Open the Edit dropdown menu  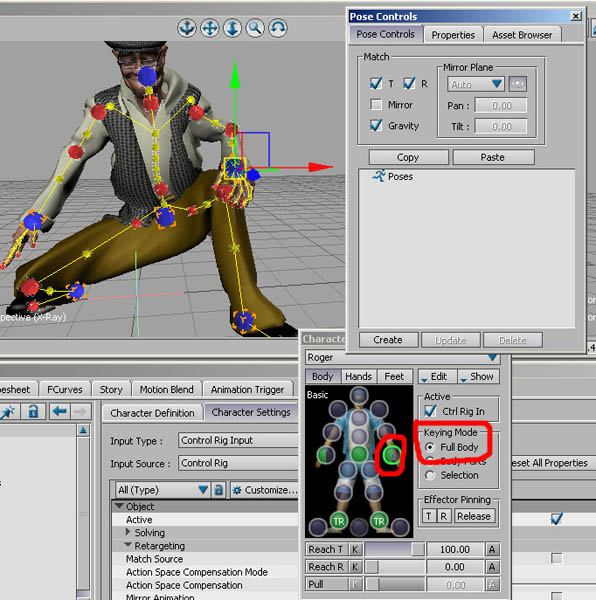click(437, 377)
